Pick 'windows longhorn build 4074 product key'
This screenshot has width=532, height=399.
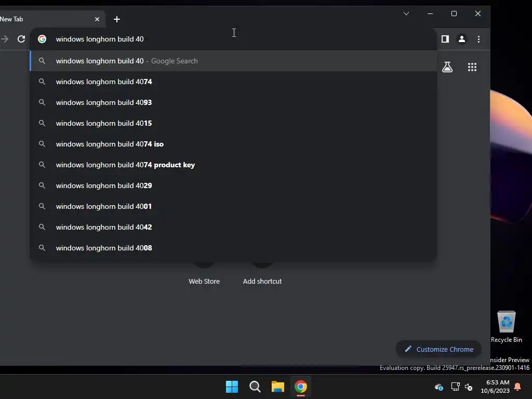click(233, 165)
